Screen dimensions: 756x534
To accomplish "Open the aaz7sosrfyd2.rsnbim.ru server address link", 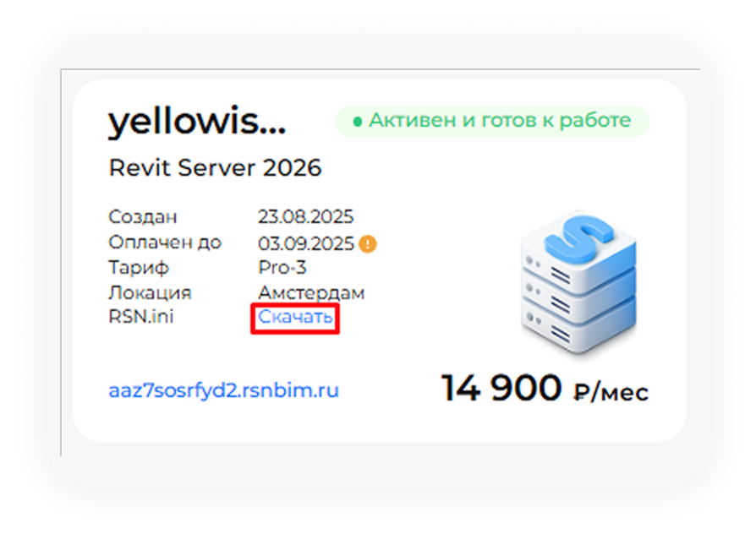I will coord(223,391).
